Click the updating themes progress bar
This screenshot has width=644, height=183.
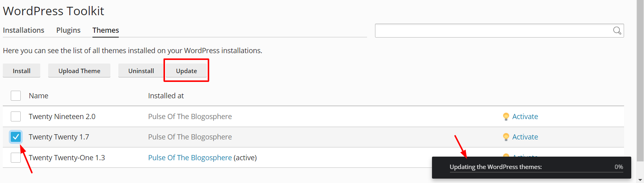point(536,173)
